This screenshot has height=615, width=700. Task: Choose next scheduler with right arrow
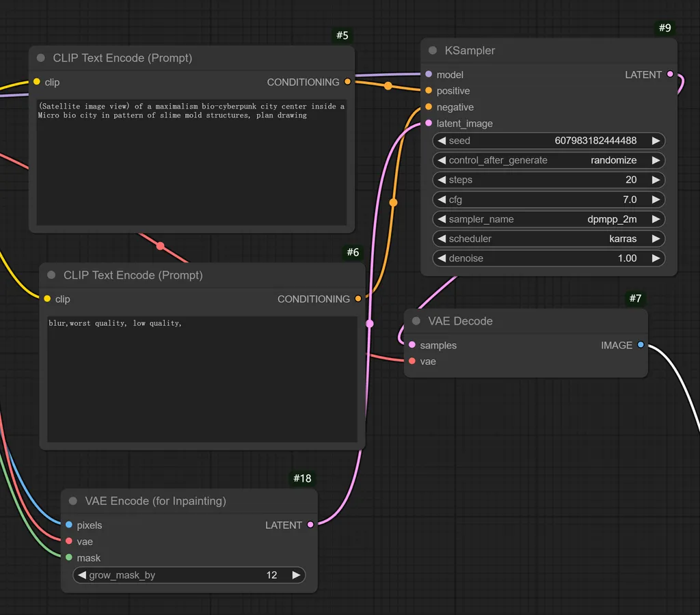tap(656, 238)
